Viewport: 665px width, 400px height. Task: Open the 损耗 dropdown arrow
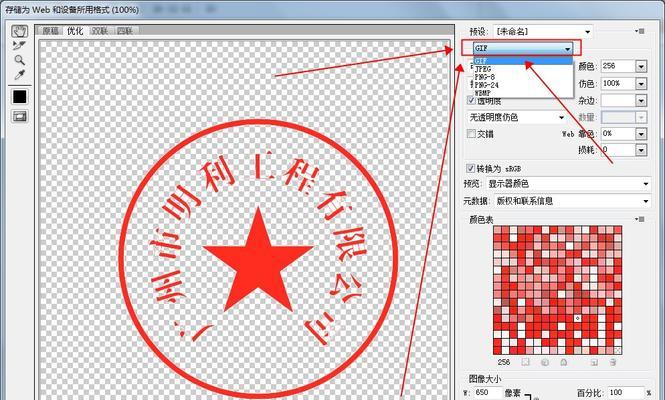point(641,150)
